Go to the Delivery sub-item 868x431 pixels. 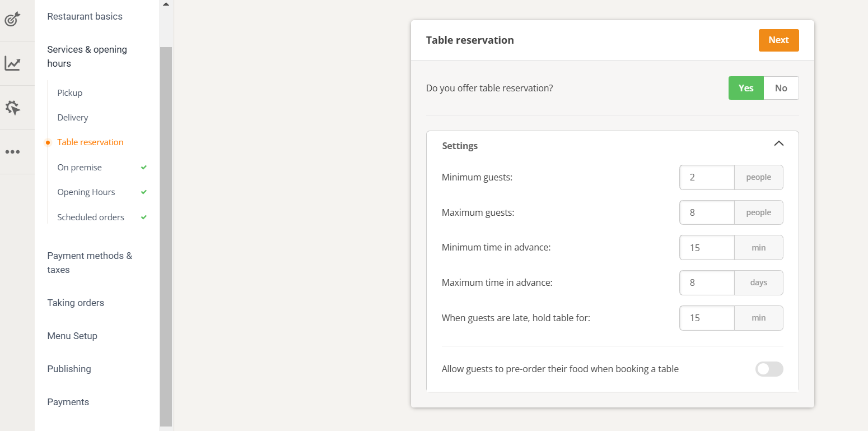tap(73, 118)
